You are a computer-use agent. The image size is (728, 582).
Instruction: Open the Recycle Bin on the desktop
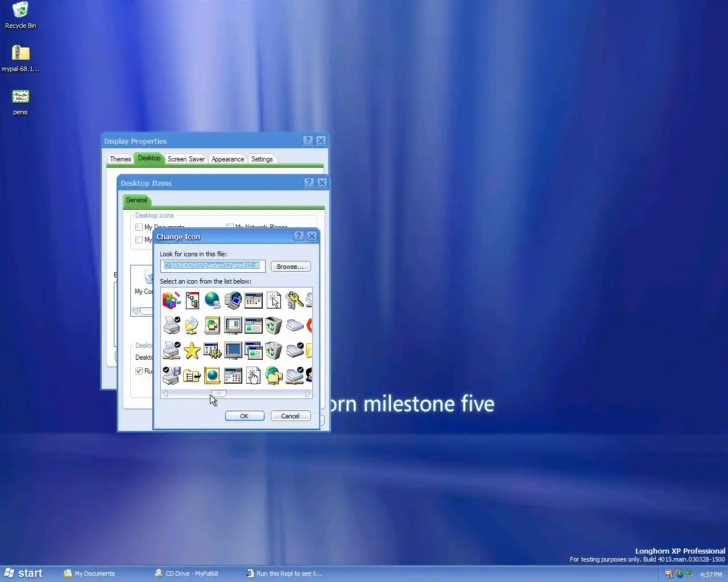pyautogui.click(x=20, y=15)
